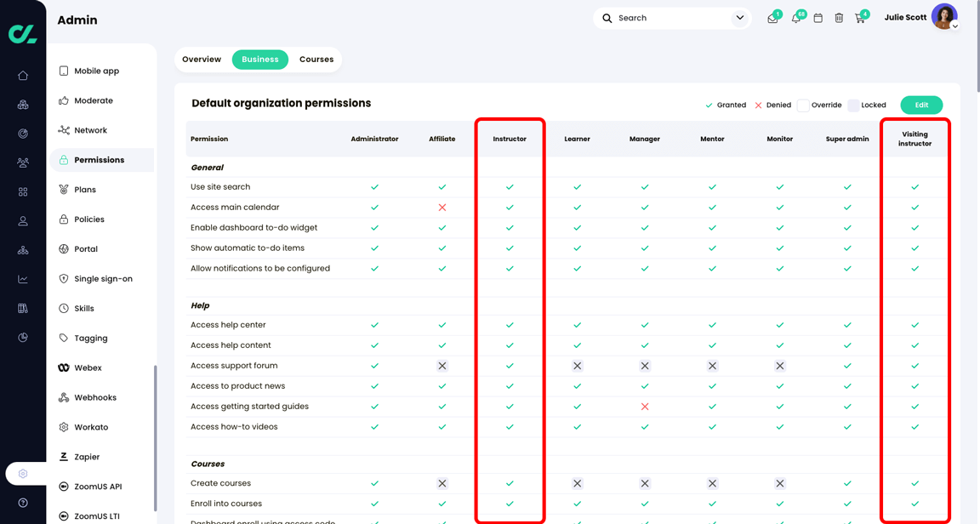Select the home icon in the left rail
The image size is (980, 524).
pyautogui.click(x=23, y=76)
